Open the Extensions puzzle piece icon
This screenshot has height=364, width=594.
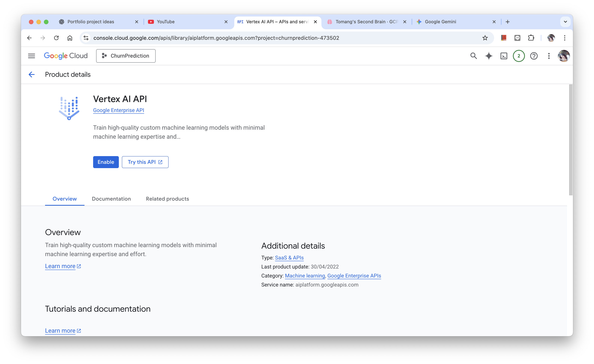point(531,38)
